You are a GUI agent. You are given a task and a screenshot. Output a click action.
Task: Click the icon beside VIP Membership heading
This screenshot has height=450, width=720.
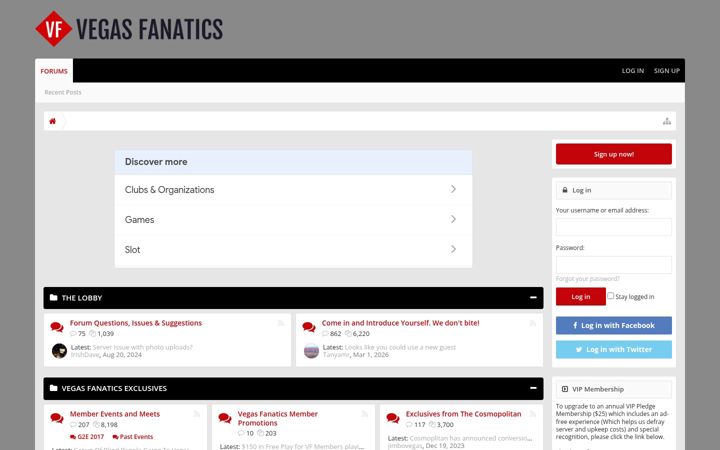tap(565, 389)
